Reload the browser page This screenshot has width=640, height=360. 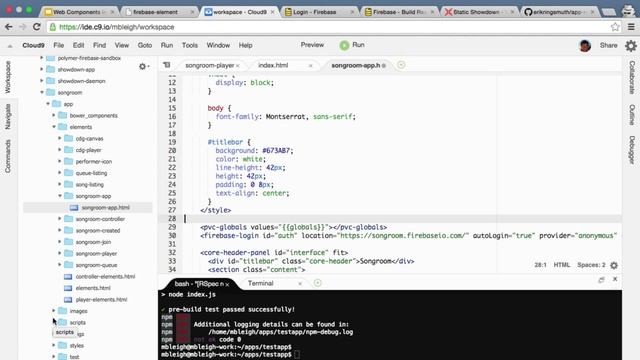[x=36, y=27]
